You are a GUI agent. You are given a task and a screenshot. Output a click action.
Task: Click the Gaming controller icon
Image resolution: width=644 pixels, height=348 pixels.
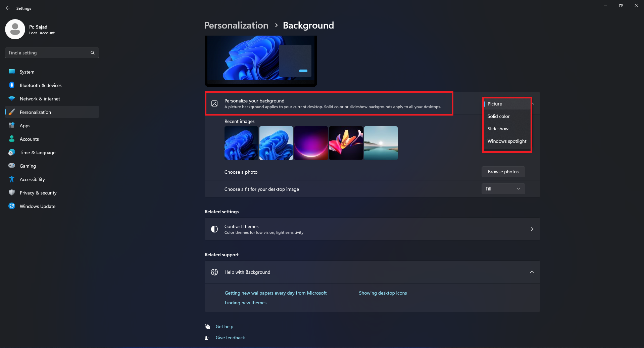coord(12,166)
